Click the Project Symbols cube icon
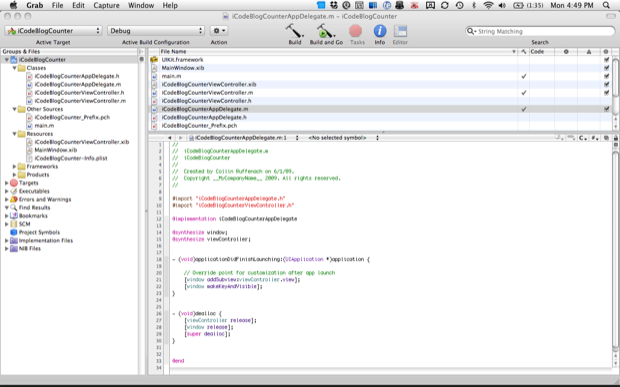The height and width of the screenshot is (387, 620). [14, 232]
